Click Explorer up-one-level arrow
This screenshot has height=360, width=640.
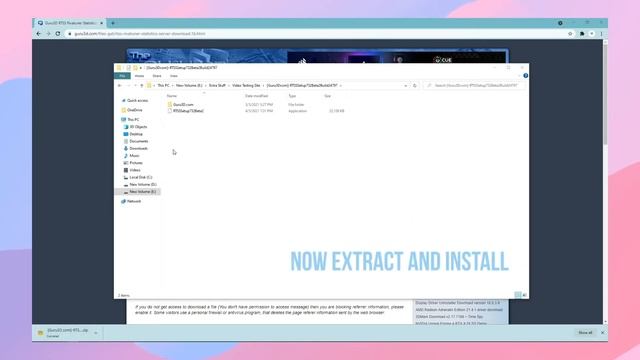pos(142,86)
